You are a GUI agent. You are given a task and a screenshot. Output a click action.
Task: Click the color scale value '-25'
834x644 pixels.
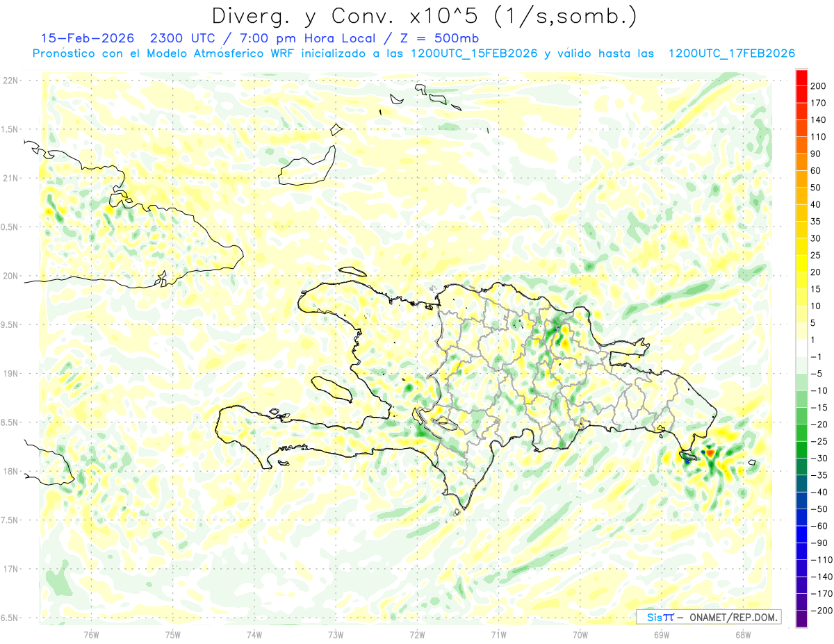tap(819, 441)
